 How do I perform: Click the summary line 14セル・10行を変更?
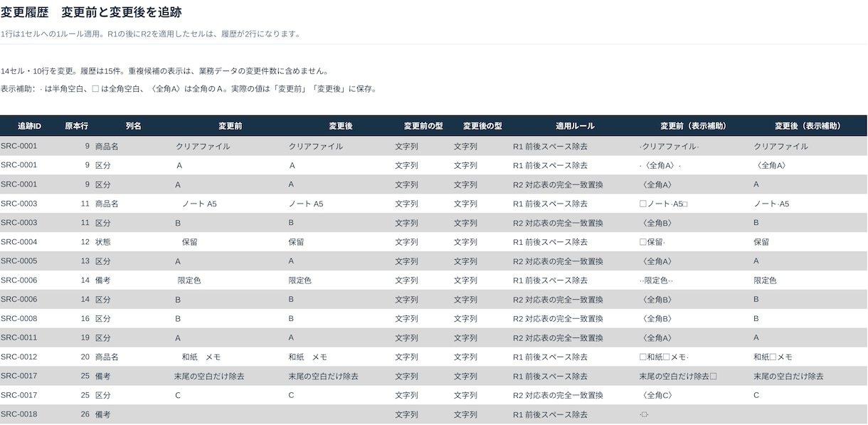click(164, 71)
